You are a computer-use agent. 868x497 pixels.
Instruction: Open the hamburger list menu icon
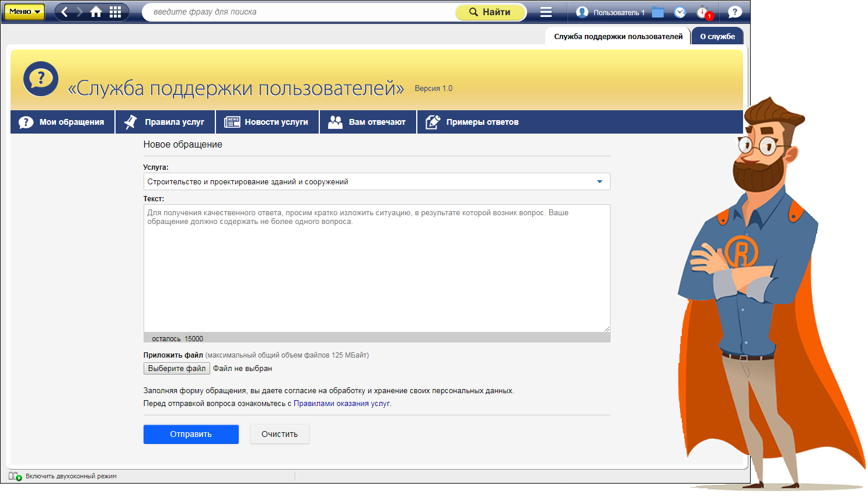click(546, 12)
